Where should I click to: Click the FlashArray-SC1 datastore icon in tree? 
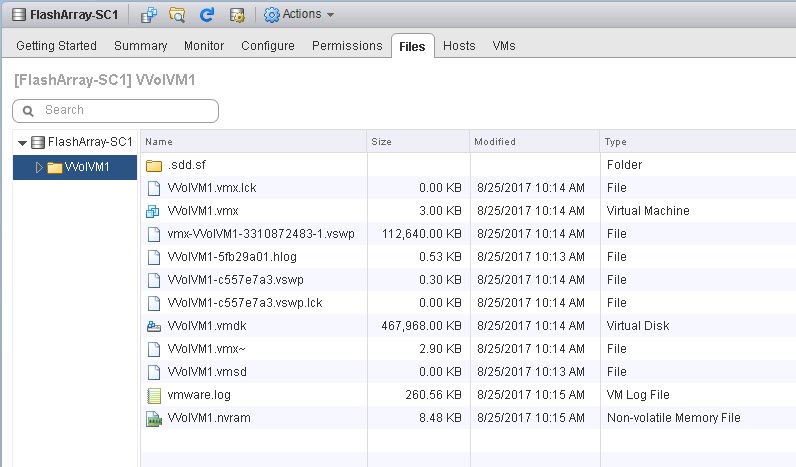(x=38, y=142)
